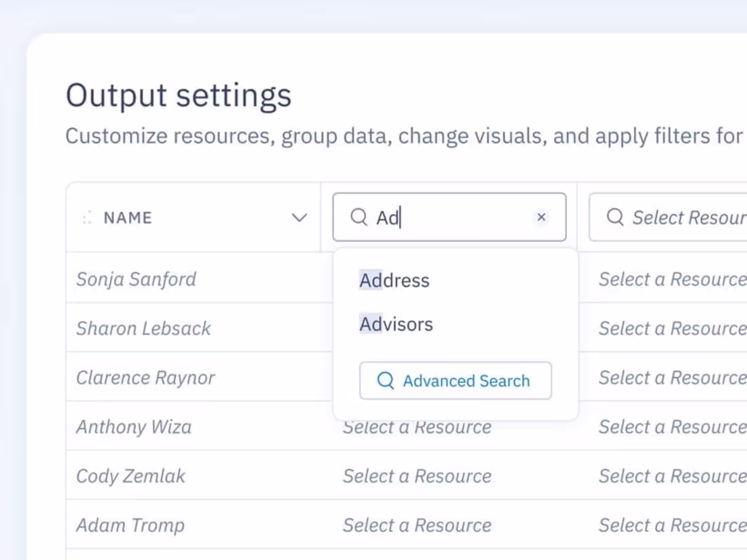Click the magnifier icon in Select Resource field
747x560 pixels.
(615, 217)
